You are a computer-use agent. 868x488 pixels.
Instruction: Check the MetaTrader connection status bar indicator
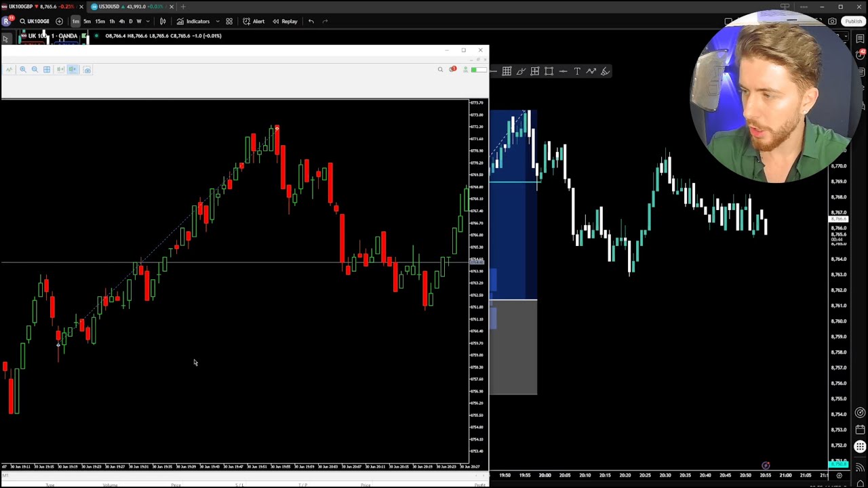point(478,70)
